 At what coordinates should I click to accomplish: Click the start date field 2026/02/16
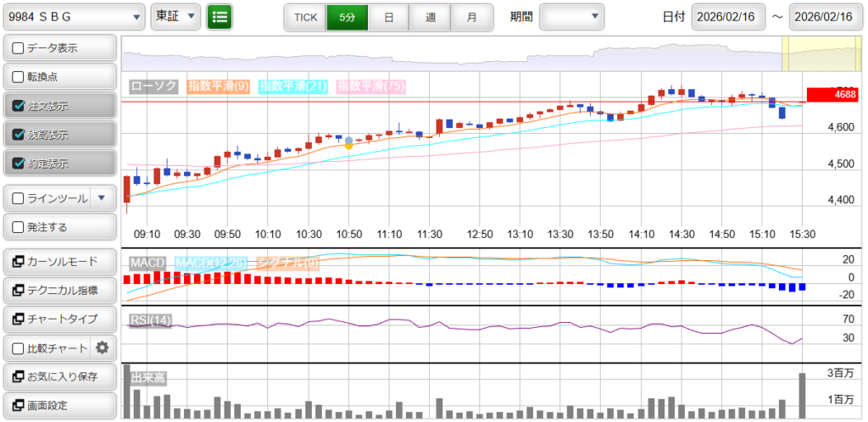tap(727, 16)
